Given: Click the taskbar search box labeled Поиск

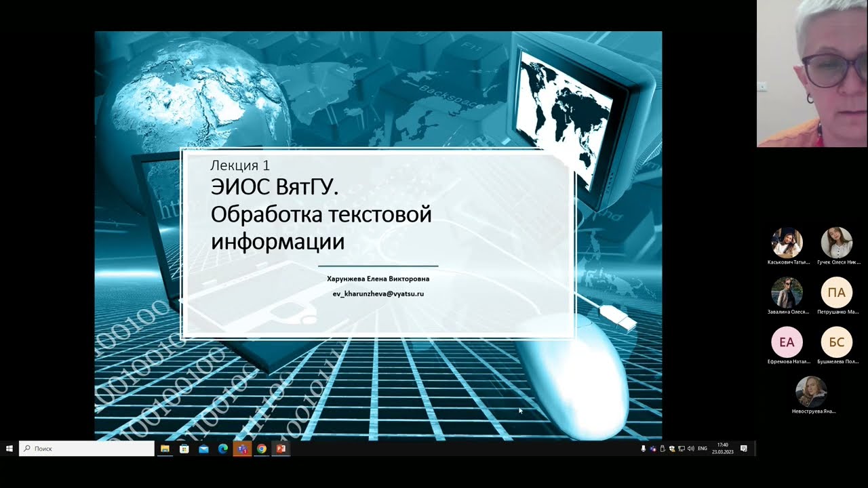Looking at the screenshot, I should point(87,449).
